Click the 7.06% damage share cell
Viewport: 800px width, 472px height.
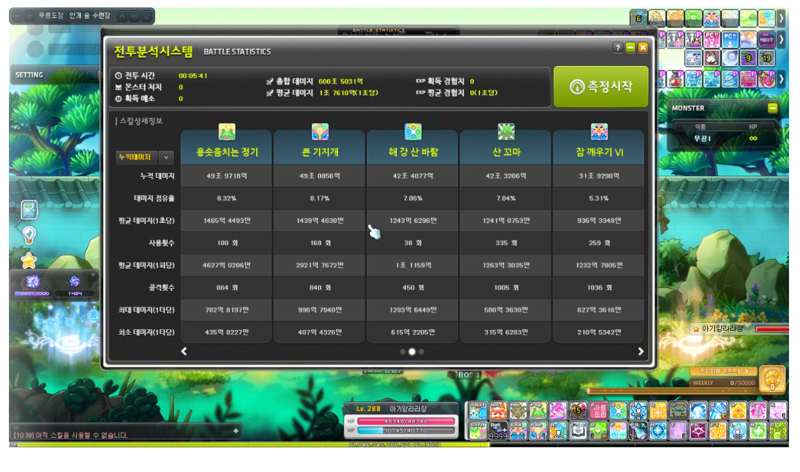click(x=413, y=198)
